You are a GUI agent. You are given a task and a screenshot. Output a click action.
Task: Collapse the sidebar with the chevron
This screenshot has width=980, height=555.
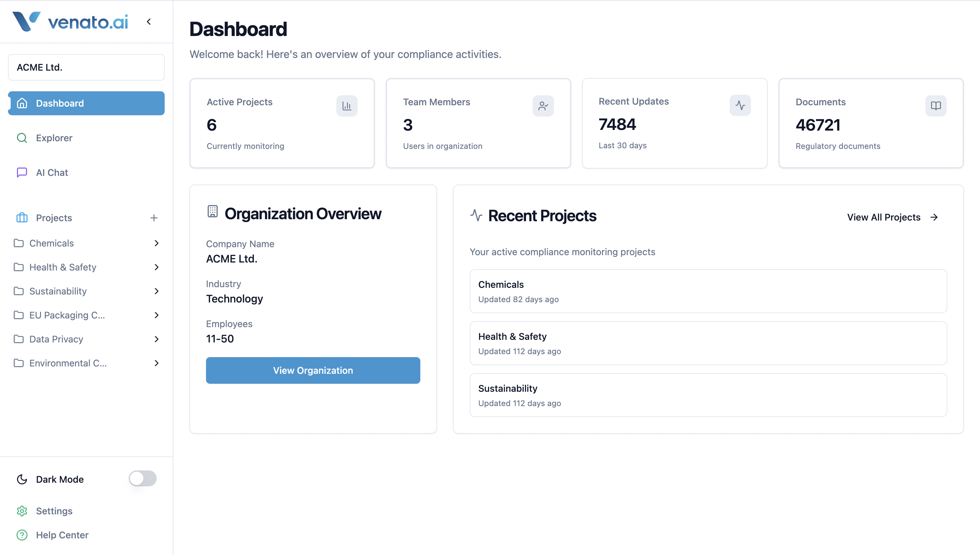[149, 22]
